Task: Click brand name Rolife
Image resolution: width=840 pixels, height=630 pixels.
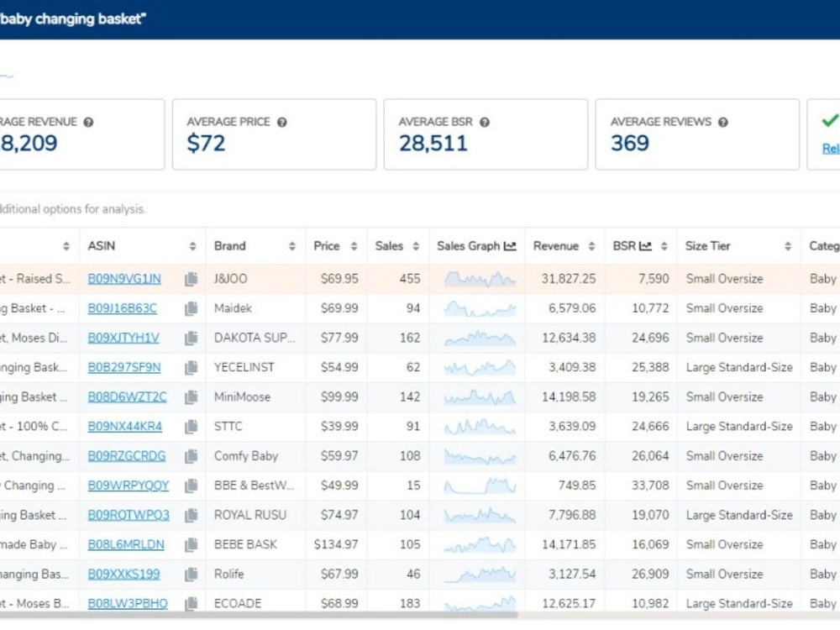Action: click(228, 575)
